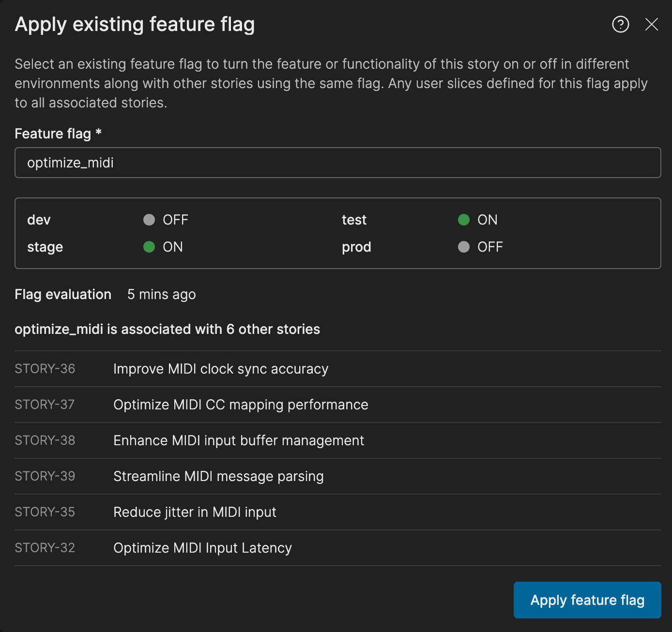
Task: Select 'Improve MIDI clock sync accuracy' story title
Action: pos(221,369)
